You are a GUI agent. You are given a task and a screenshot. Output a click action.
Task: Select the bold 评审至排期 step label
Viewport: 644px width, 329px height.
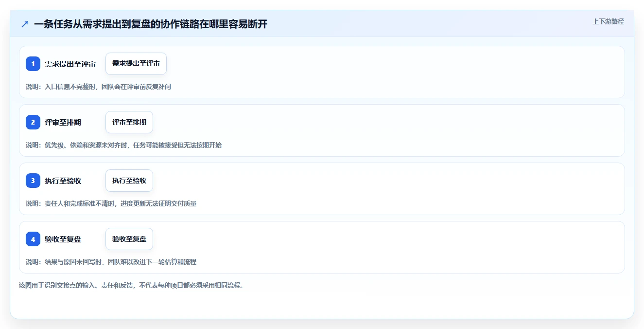pyautogui.click(x=63, y=122)
